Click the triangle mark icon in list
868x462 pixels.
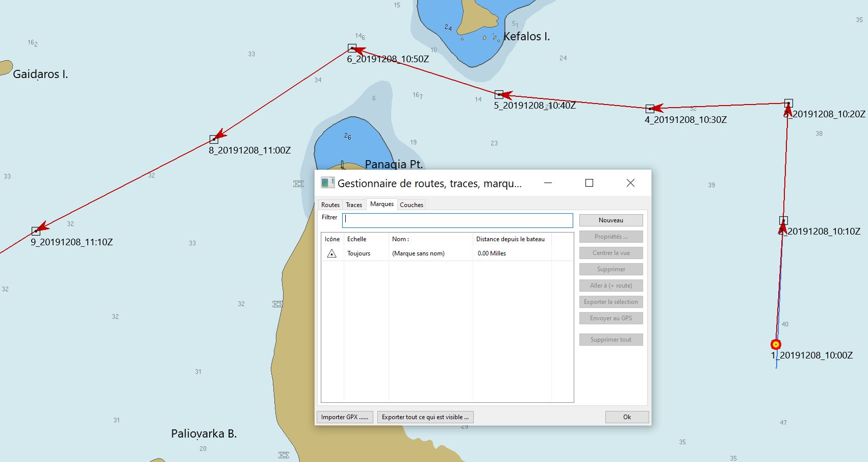click(x=331, y=253)
